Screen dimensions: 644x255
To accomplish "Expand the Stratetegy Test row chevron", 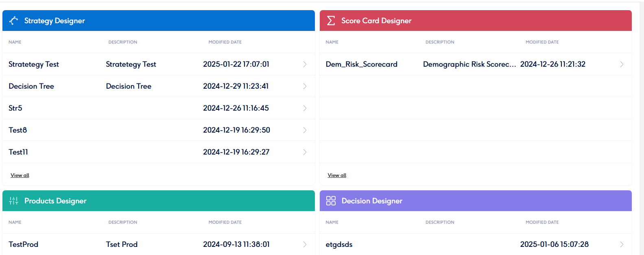I will 305,64.
